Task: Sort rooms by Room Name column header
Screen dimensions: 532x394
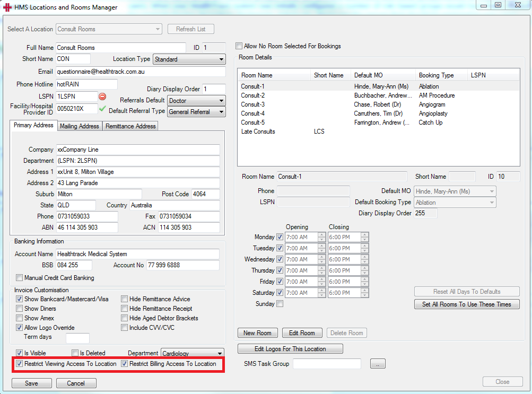Action: 274,75
